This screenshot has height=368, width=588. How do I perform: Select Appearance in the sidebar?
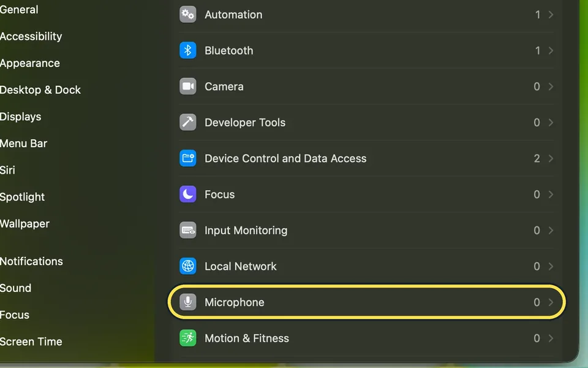click(x=29, y=63)
